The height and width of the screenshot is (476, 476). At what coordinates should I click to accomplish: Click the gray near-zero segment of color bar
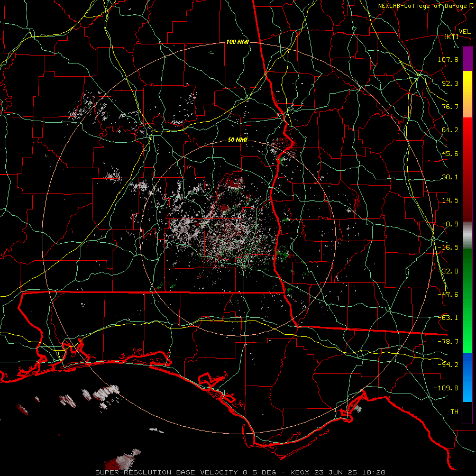pyautogui.click(x=467, y=235)
